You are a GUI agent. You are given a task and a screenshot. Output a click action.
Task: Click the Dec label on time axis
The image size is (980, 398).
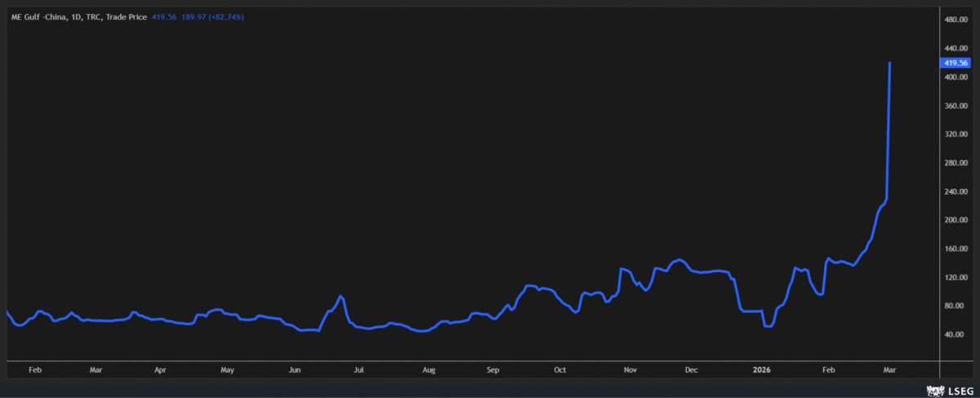[x=690, y=369]
